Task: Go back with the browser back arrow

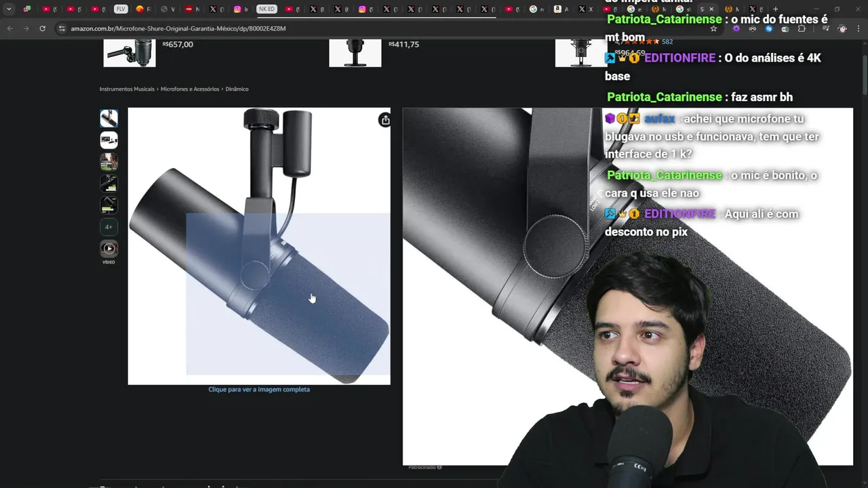Action: [9, 28]
